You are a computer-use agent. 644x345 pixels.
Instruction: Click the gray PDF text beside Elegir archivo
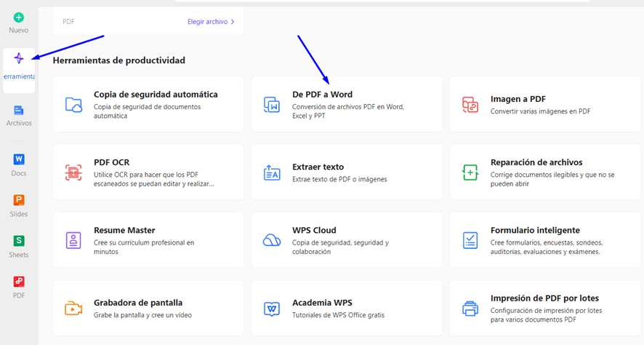(68, 22)
